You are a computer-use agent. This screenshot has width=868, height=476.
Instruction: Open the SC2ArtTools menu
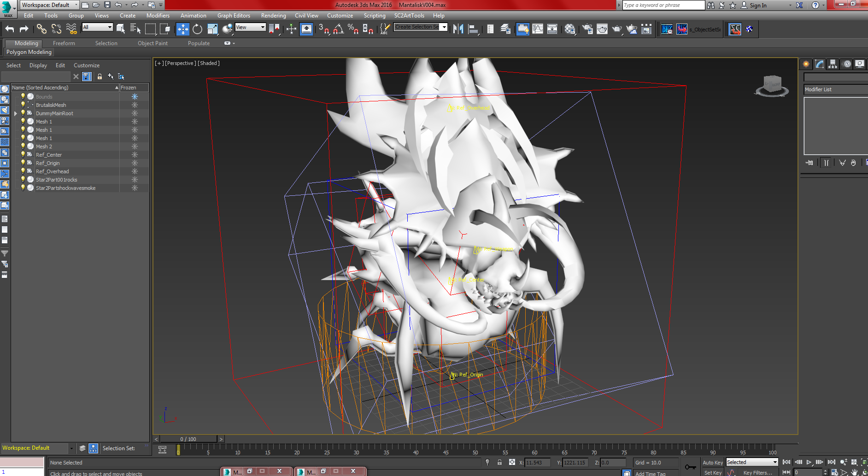[409, 16]
